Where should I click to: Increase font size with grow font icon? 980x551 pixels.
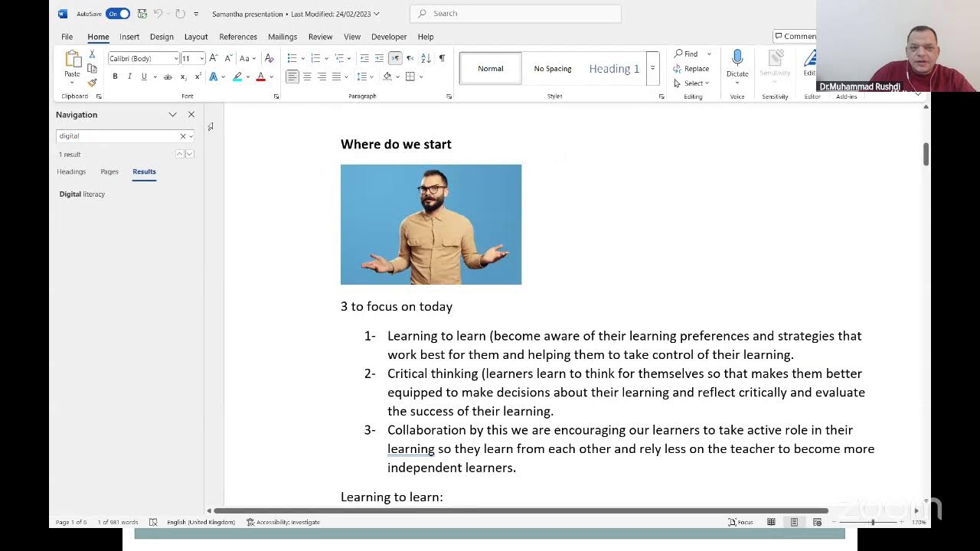[x=214, y=58]
